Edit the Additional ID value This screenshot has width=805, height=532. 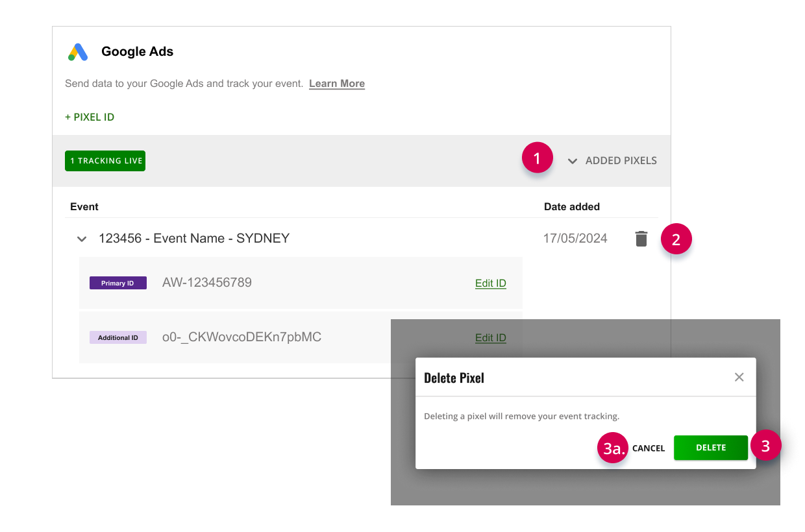click(491, 337)
